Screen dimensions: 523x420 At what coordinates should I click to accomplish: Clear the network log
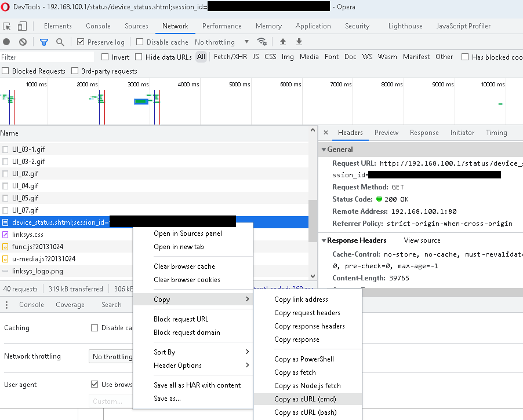[23, 42]
